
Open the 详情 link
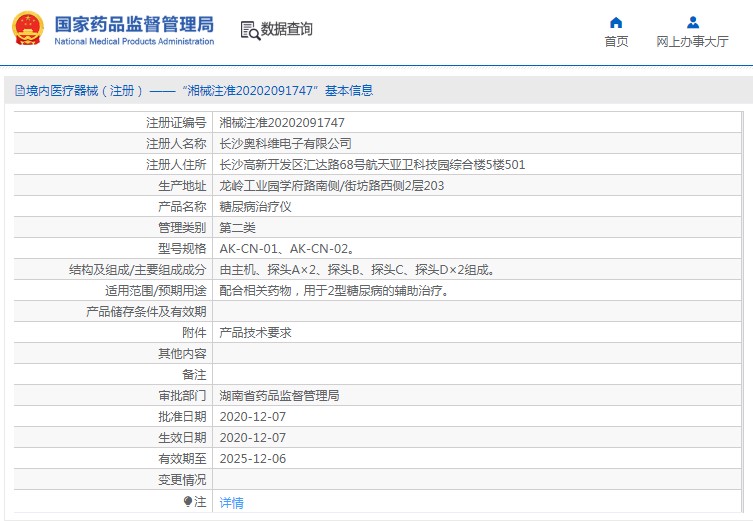(x=231, y=503)
